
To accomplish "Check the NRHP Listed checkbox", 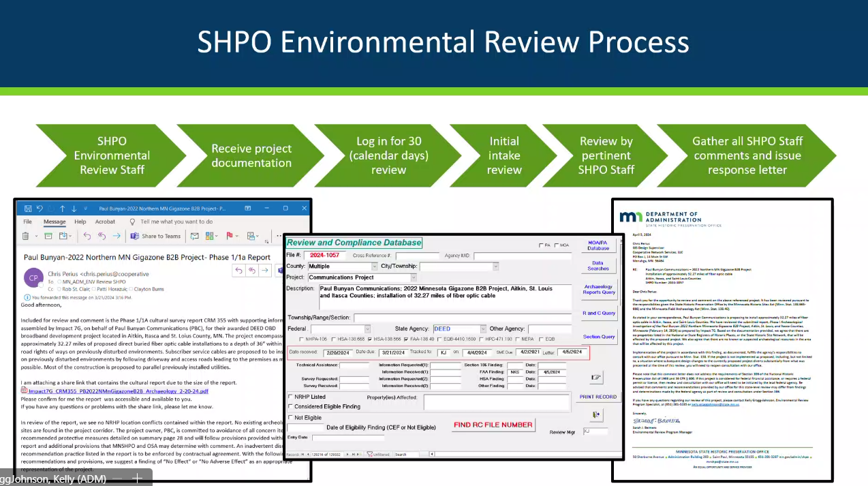I will [291, 397].
